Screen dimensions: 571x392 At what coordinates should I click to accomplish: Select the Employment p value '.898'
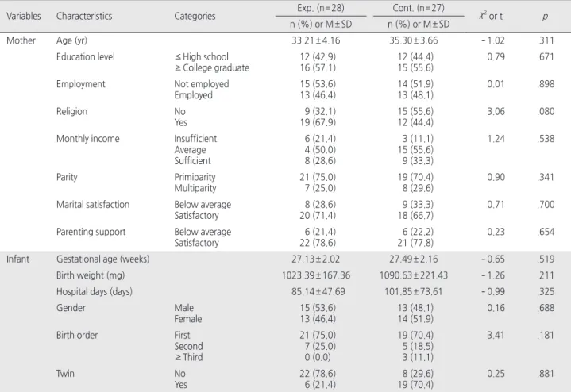point(546,84)
